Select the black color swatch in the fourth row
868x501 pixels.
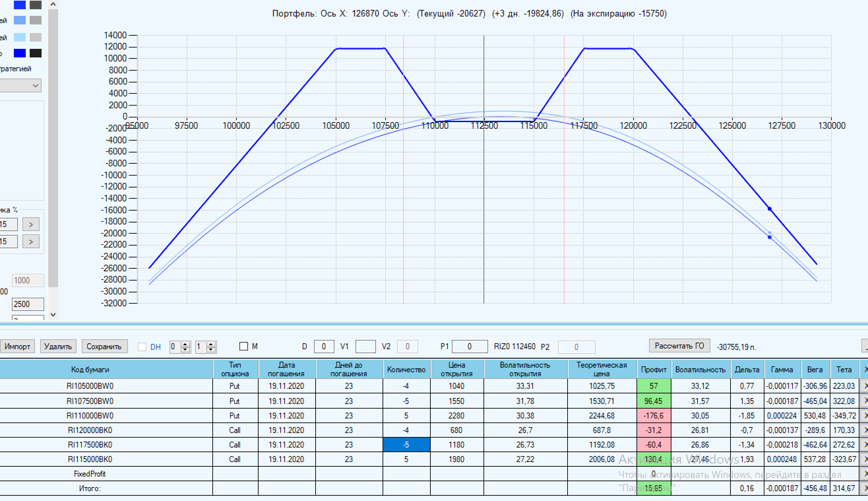pyautogui.click(x=35, y=53)
